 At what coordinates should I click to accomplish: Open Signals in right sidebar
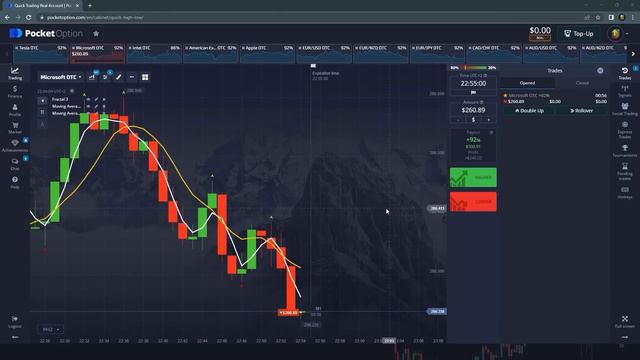coord(624,91)
